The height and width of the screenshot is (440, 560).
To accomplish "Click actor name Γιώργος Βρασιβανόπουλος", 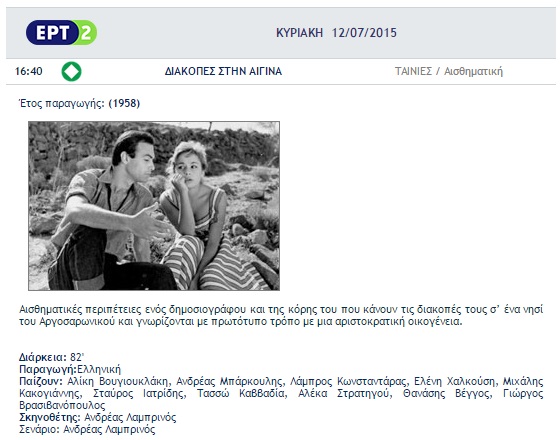I will (x=281, y=400).
